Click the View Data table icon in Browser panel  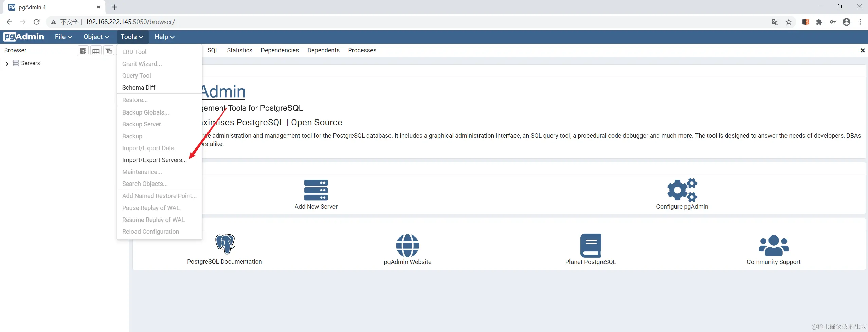96,51
